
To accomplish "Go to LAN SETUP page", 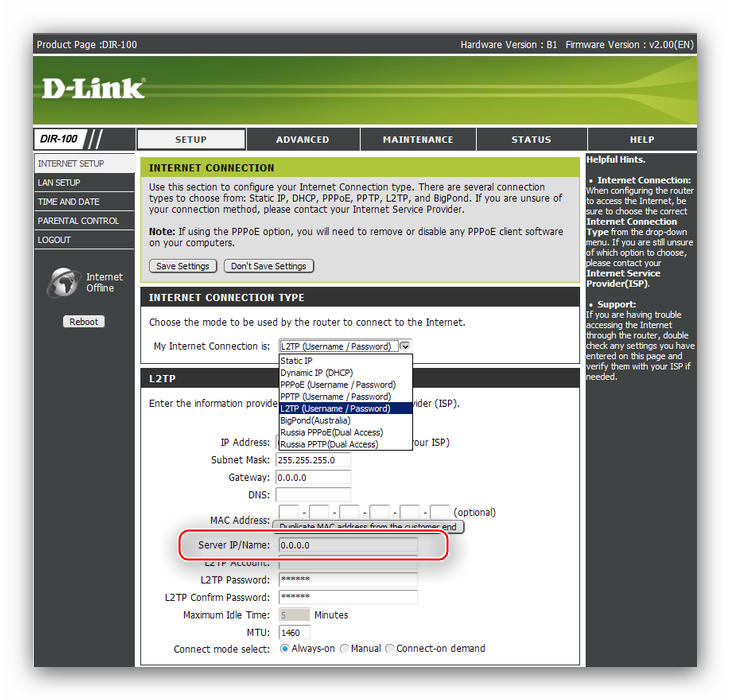I will coord(84,182).
